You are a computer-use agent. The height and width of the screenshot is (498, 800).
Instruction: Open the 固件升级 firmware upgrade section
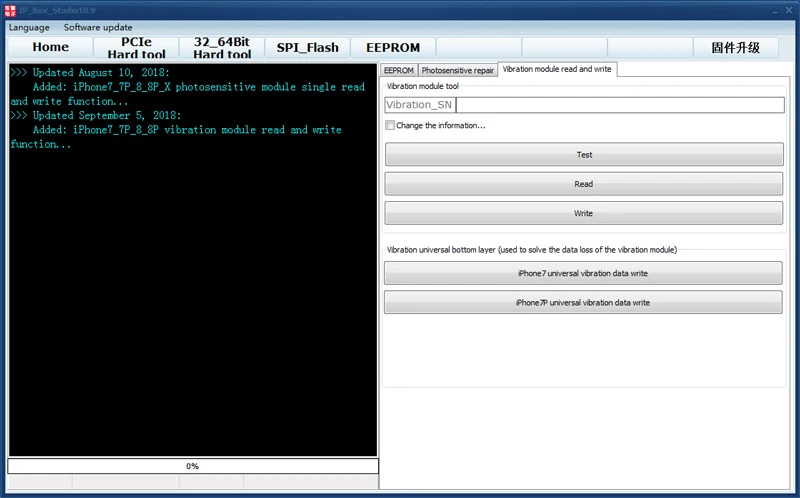click(736, 47)
